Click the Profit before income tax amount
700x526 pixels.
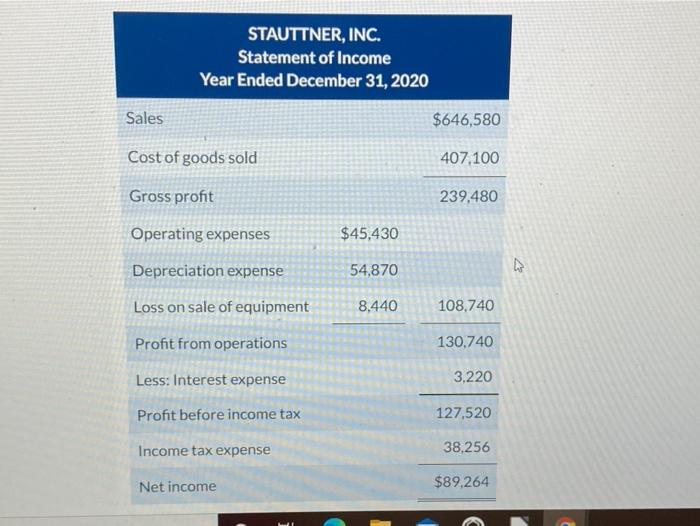point(464,413)
